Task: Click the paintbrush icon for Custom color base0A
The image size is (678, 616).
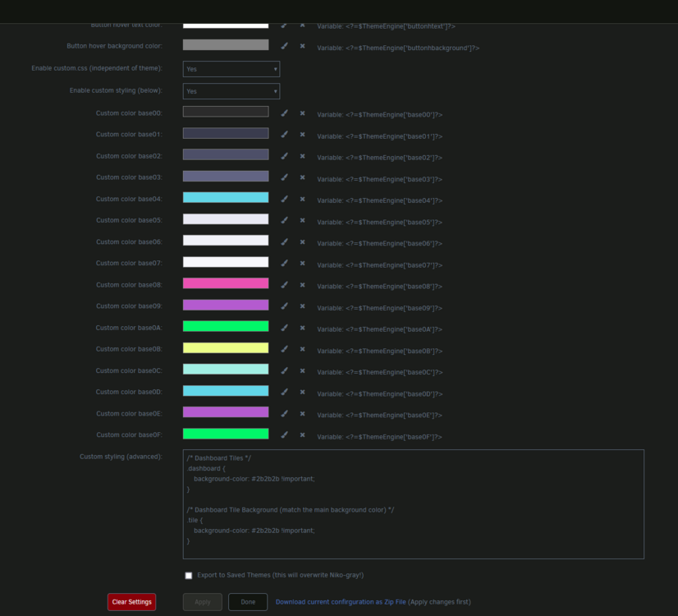Action: [x=284, y=328]
